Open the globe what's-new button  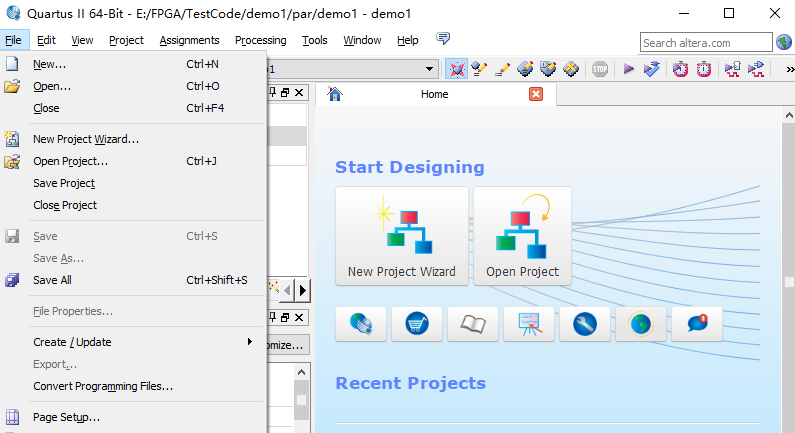pos(641,323)
